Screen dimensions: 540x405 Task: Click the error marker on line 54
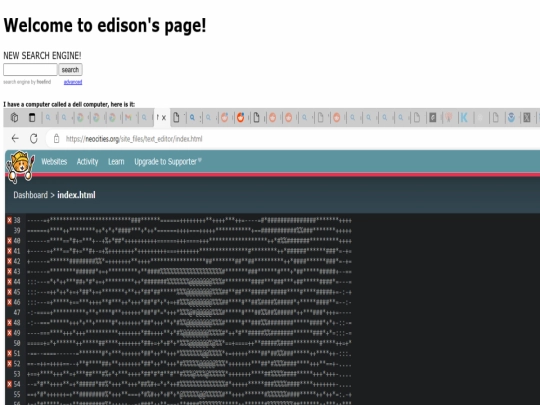pyautogui.click(x=10, y=384)
